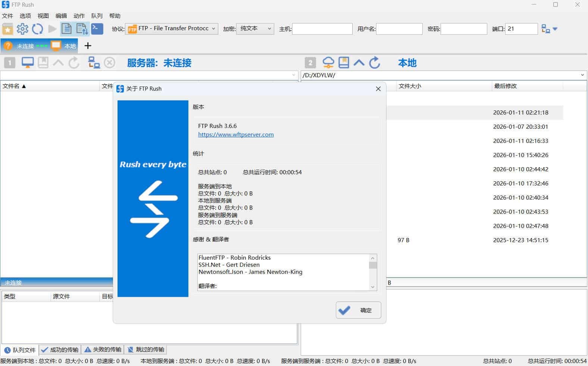The width and height of the screenshot is (588, 366).
Task: Toggle the transfer queue view icon in toolbar
Action: 82,29
